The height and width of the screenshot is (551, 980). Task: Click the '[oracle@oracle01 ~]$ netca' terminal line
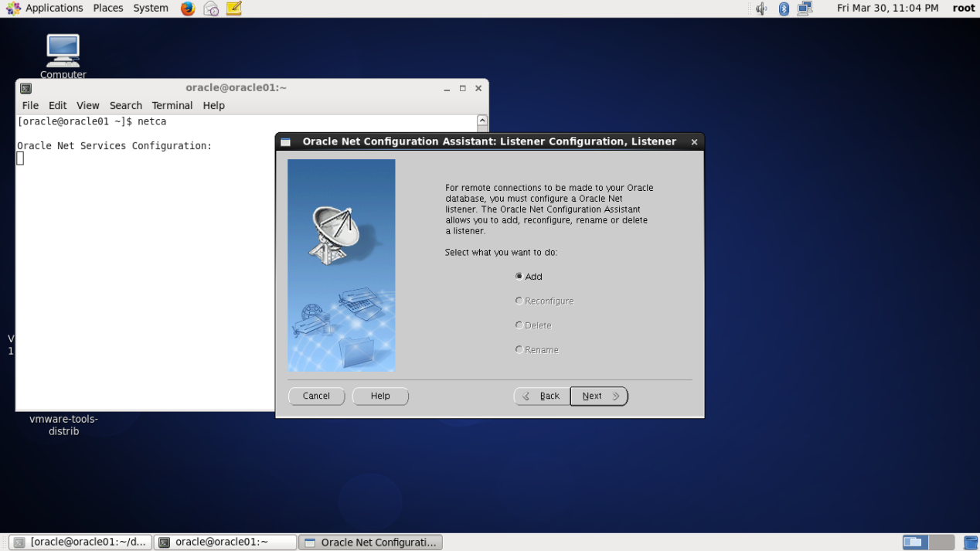tap(92, 122)
